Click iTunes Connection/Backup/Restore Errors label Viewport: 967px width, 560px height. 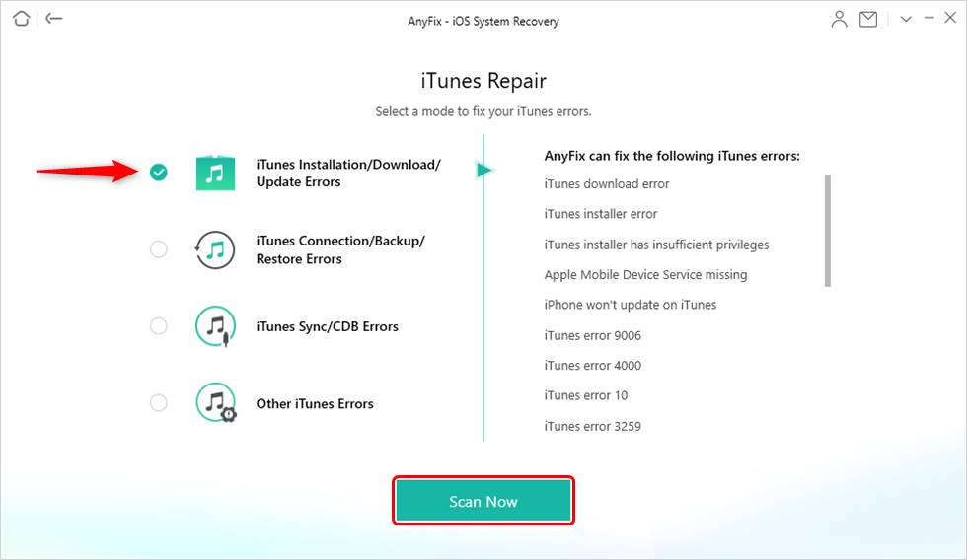pos(340,249)
